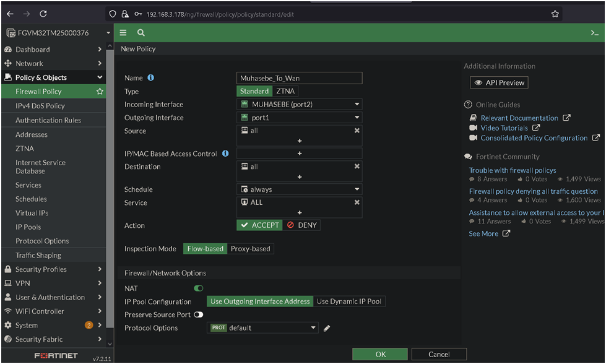This screenshot has width=606, height=364.
Task: Choose Flow-based inspection mode
Action: pos(206,249)
